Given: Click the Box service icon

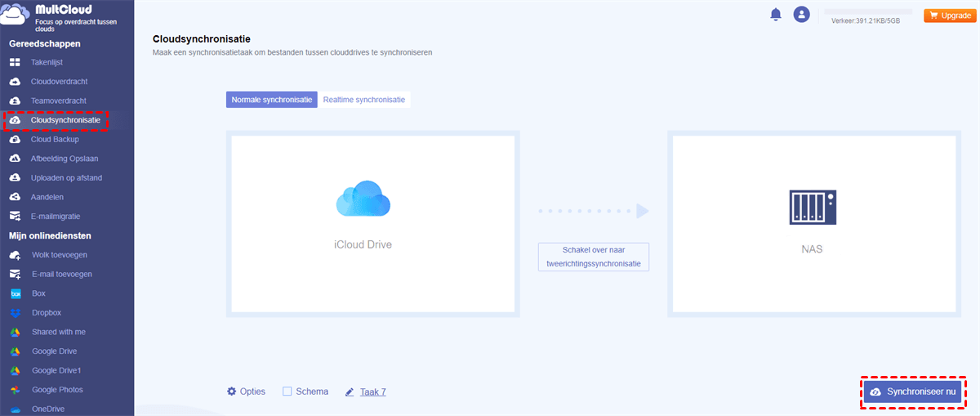Looking at the screenshot, I should click(15, 293).
